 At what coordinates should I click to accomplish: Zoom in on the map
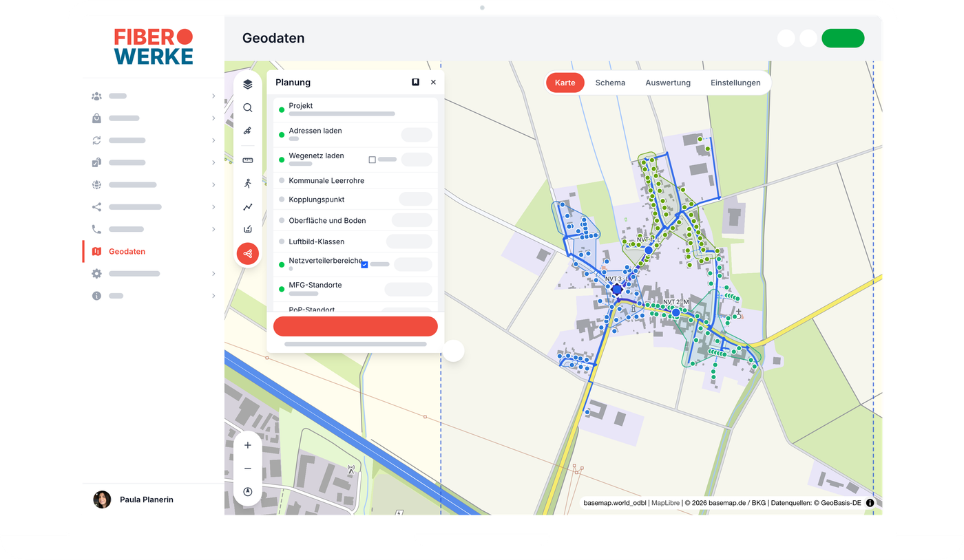[248, 445]
